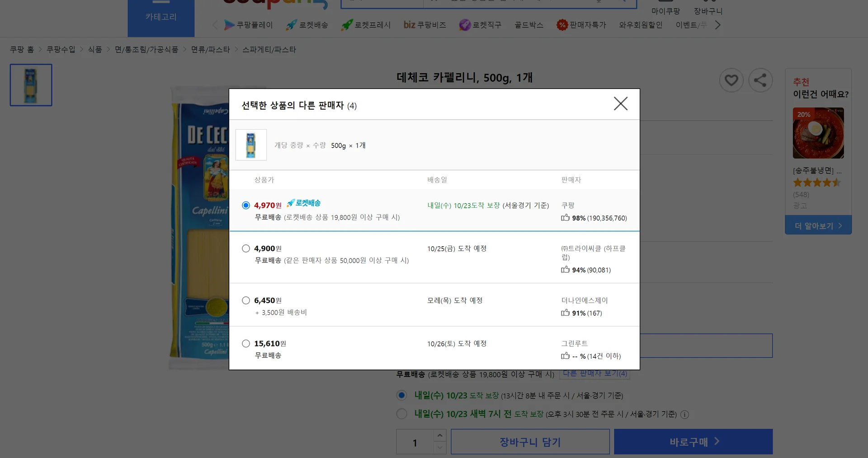Go to 쿠팡플레이 tab
This screenshot has width=868, height=458.
(248, 25)
